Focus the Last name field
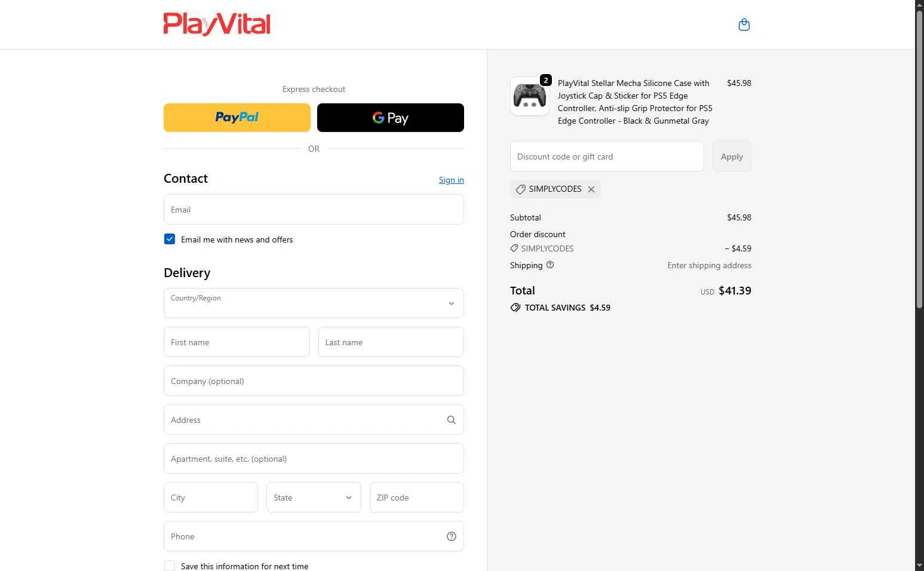 [x=391, y=342]
